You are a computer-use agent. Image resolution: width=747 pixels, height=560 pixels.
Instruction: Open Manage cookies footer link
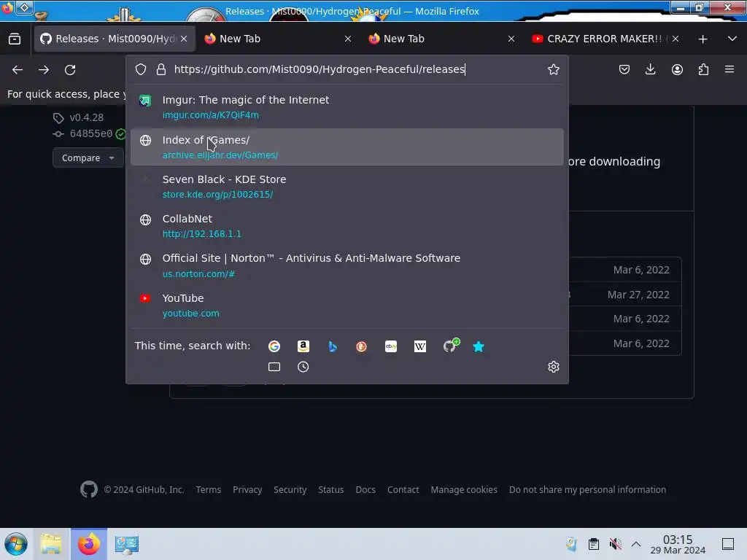coord(464,489)
